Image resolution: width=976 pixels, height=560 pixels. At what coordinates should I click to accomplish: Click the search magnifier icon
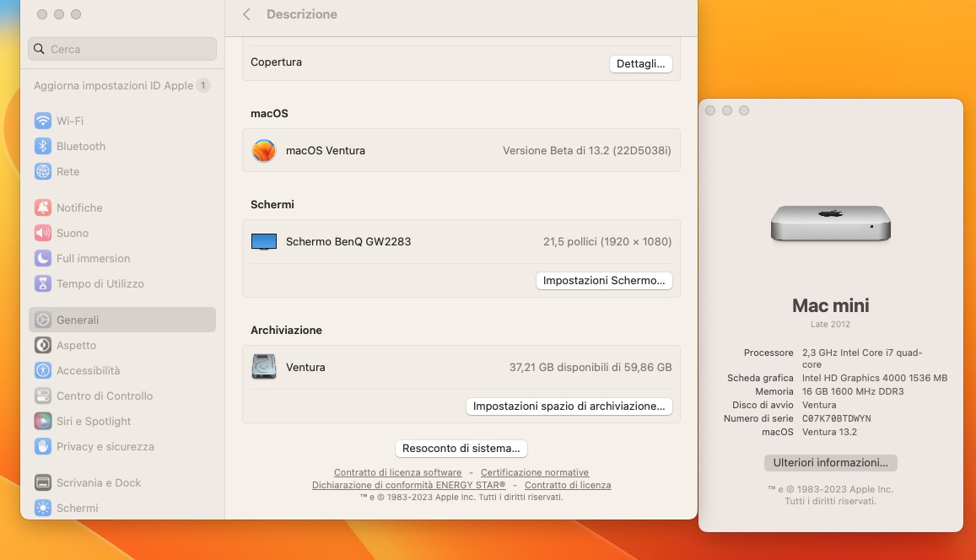coord(39,49)
